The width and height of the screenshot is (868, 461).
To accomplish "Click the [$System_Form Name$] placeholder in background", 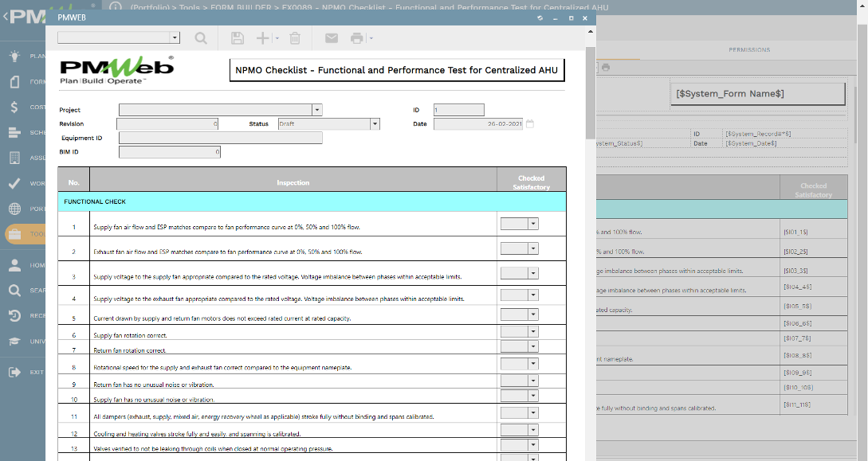I will [730, 93].
